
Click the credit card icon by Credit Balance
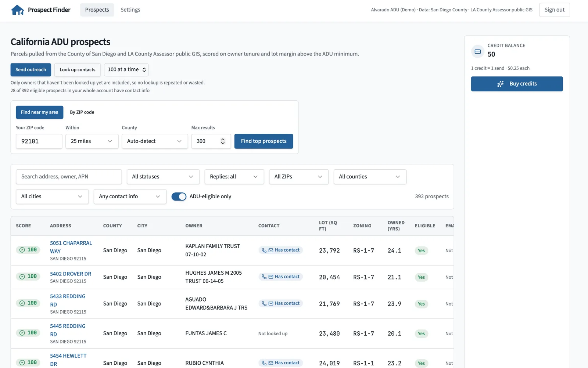478,51
